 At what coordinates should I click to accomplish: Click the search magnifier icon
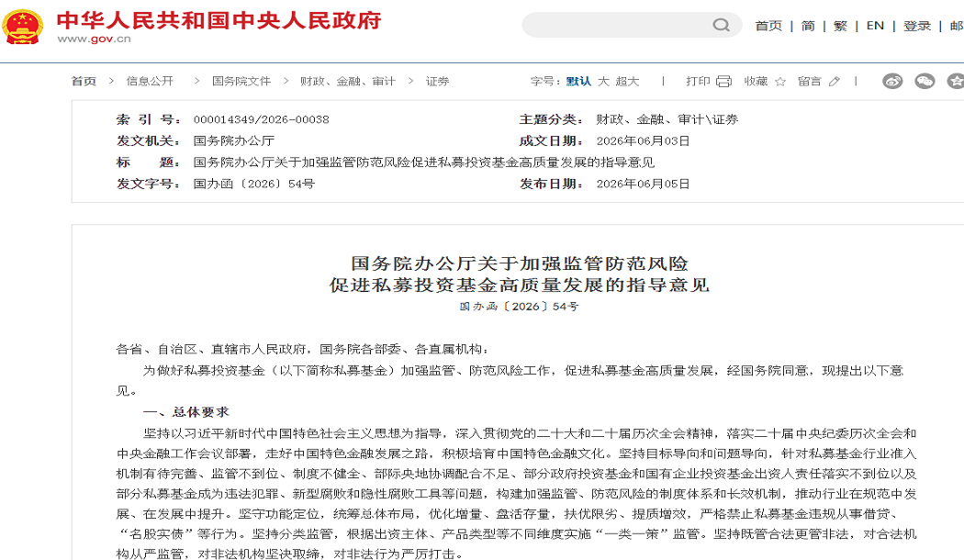click(721, 25)
